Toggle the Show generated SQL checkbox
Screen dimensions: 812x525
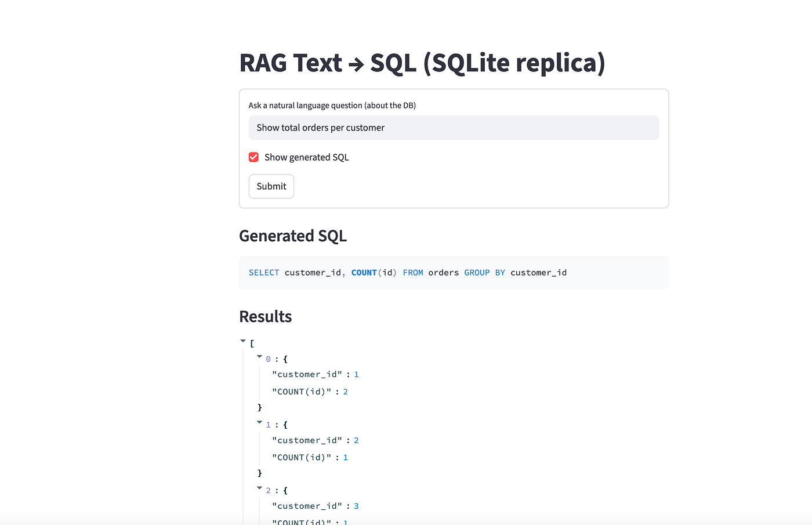click(253, 157)
